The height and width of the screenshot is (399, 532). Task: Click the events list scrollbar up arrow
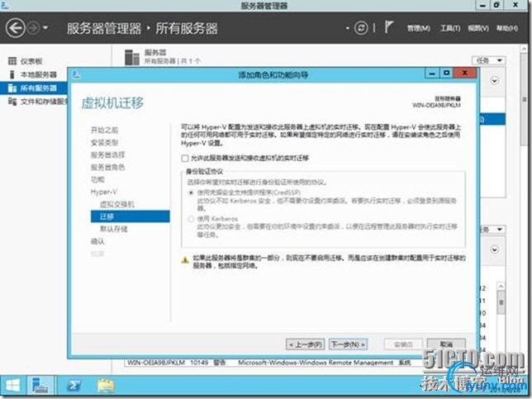501,287
